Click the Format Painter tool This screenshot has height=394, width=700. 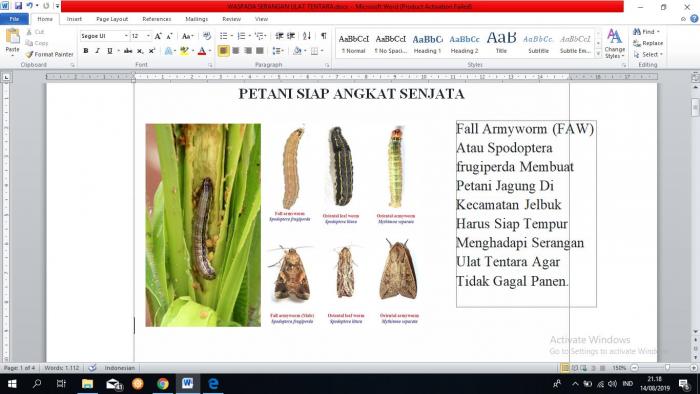50,54
